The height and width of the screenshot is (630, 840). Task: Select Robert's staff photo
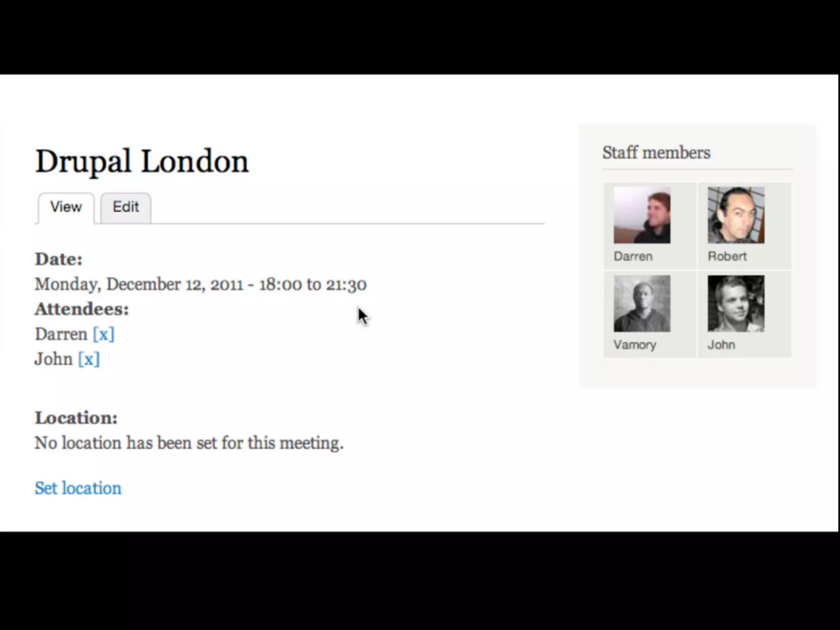point(736,215)
